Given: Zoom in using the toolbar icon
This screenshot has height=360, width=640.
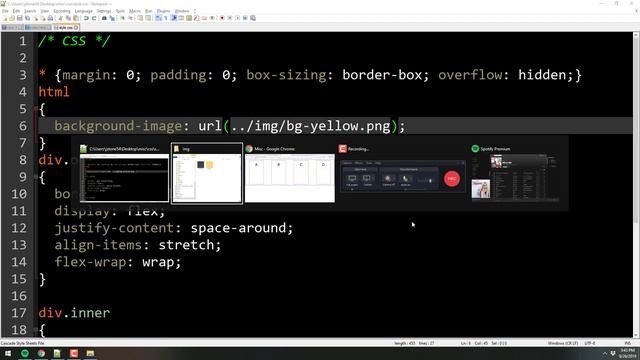Looking at the screenshot, I should point(122,18).
